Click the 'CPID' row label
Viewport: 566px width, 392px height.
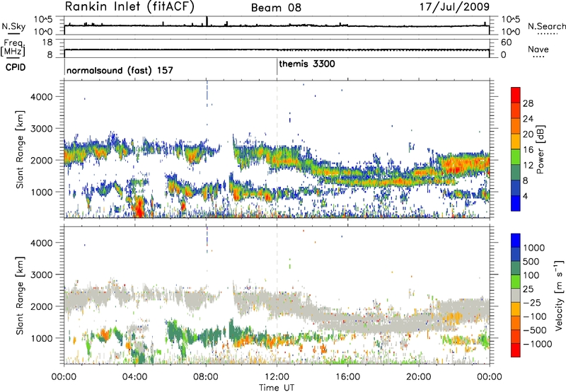coord(16,67)
